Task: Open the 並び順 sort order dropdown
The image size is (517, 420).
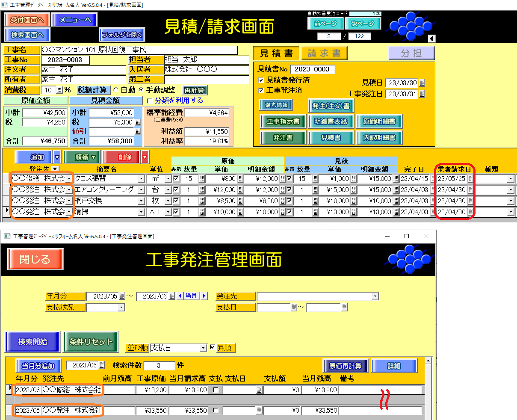Action: pyautogui.click(x=204, y=348)
